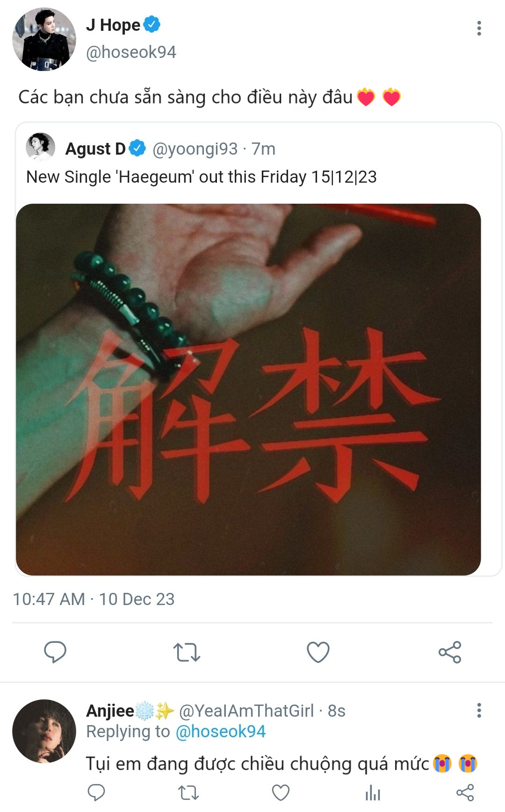Retweet Anjiee's reply
Image resolution: width=505 pixels, height=812 pixels.
pyautogui.click(x=188, y=792)
